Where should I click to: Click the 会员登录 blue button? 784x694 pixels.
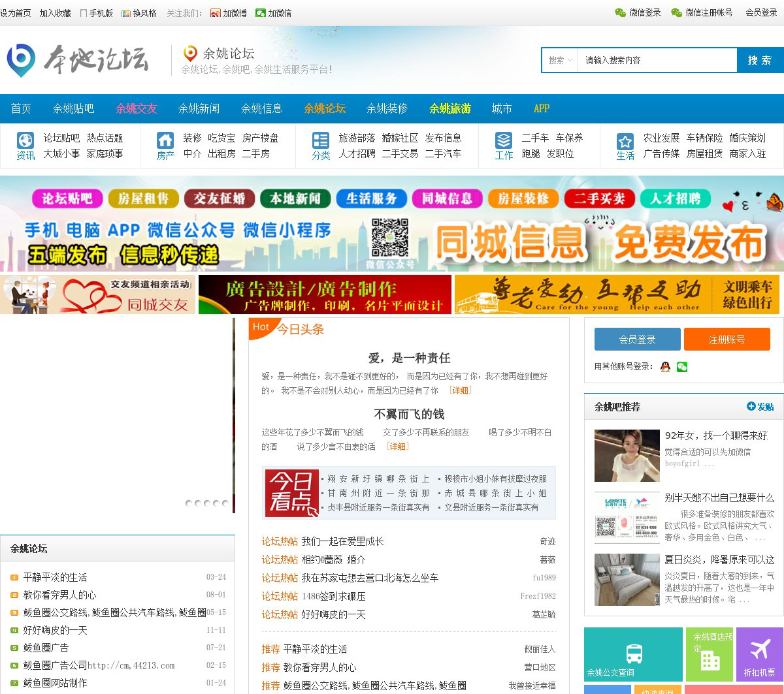click(638, 339)
